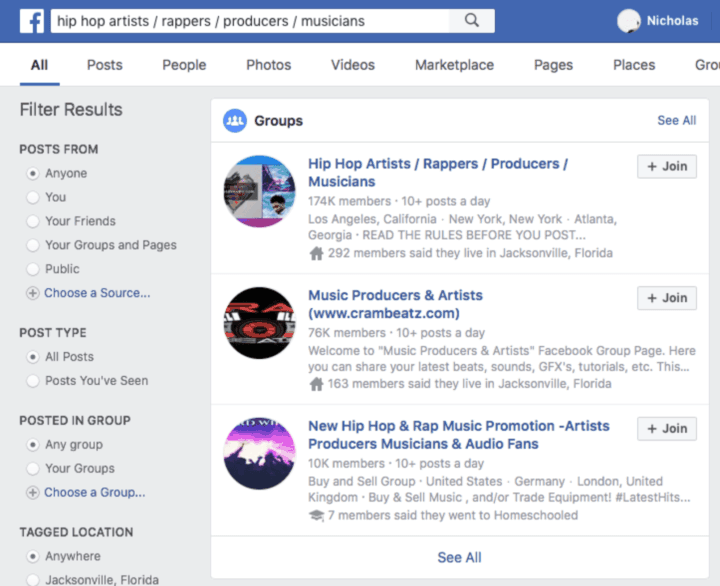Image resolution: width=720 pixels, height=586 pixels.
Task: Open Hip Hop Artists group thumbnail
Action: [260, 191]
